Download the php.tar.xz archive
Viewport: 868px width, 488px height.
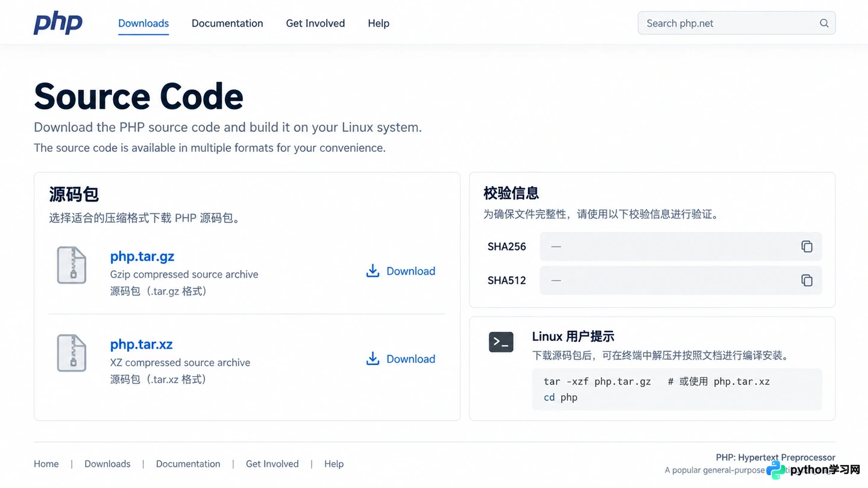click(401, 359)
